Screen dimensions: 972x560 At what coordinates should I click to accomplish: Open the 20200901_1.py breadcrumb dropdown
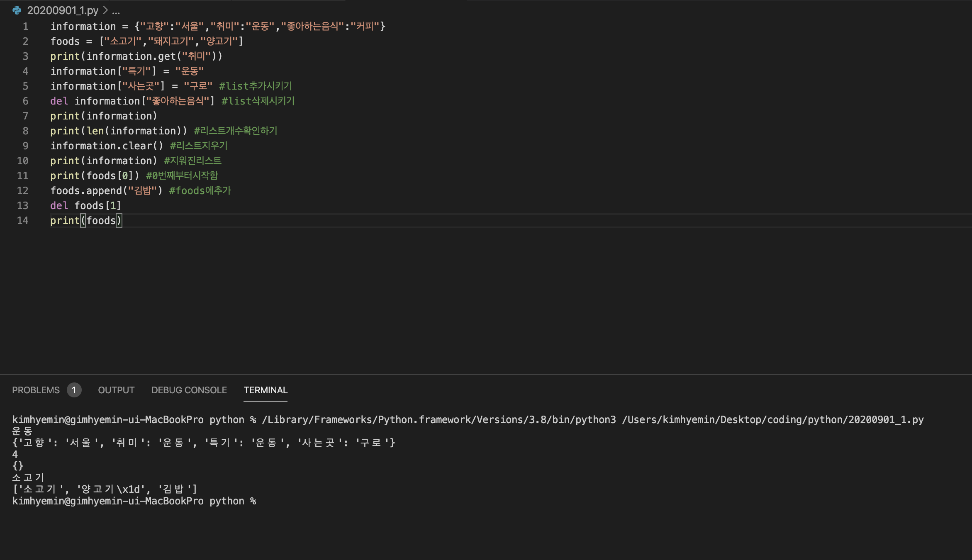[x=63, y=10]
